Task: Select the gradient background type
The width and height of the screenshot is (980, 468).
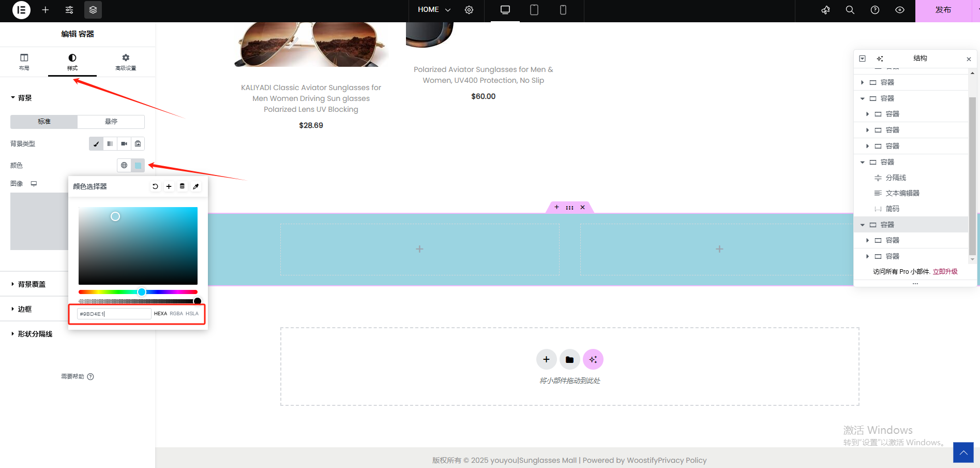Action: click(110, 144)
